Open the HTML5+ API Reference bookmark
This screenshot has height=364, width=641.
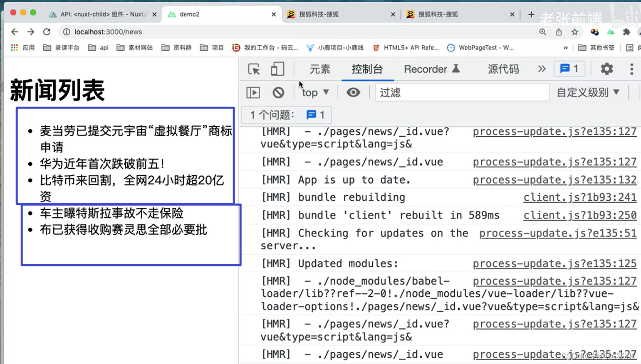tap(406, 48)
